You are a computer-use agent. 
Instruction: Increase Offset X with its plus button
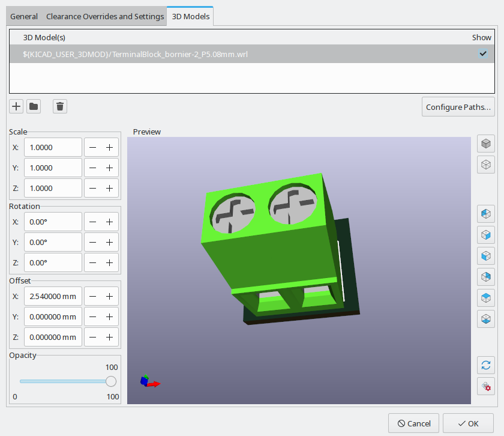(110, 296)
